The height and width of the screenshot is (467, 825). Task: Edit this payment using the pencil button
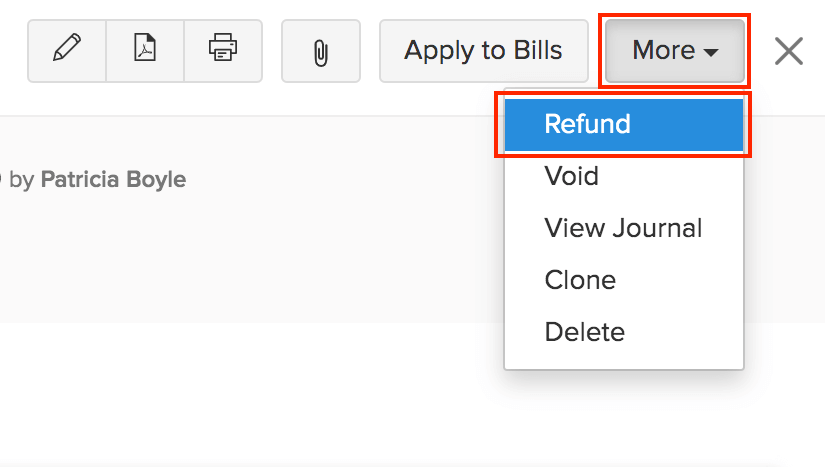[x=67, y=49]
